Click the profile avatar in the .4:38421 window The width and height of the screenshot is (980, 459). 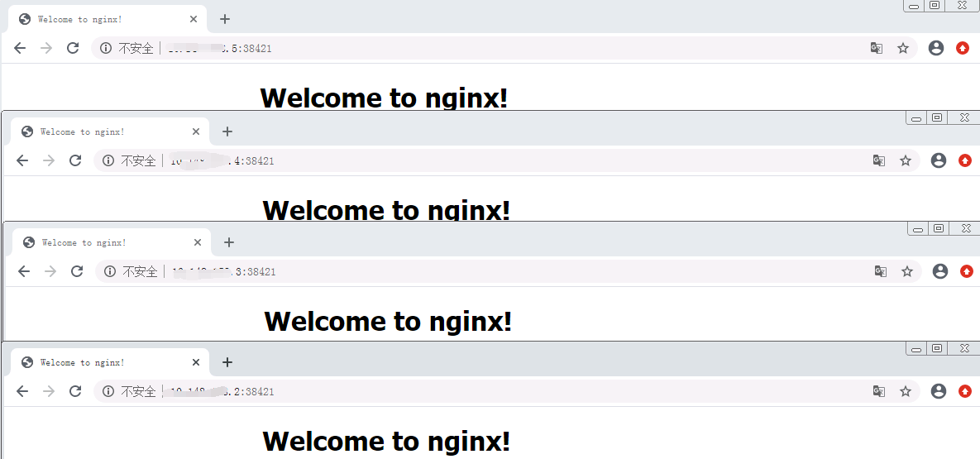[x=939, y=160]
